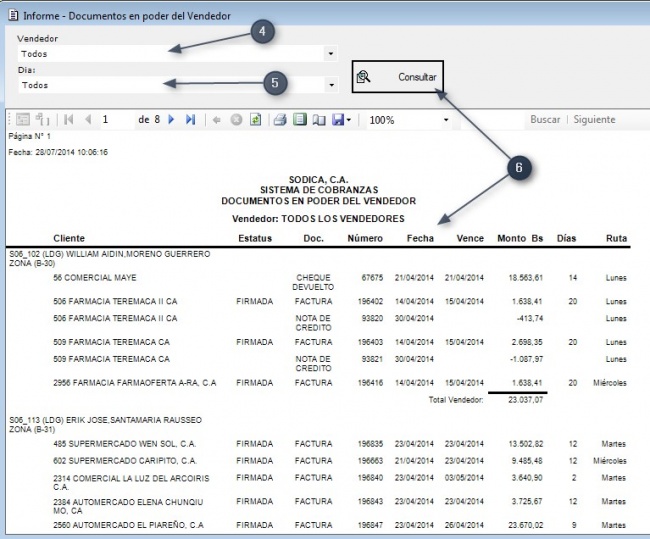Click the Miércoles route for document 196416
This screenshot has width=650, height=539.
pyautogui.click(x=610, y=383)
